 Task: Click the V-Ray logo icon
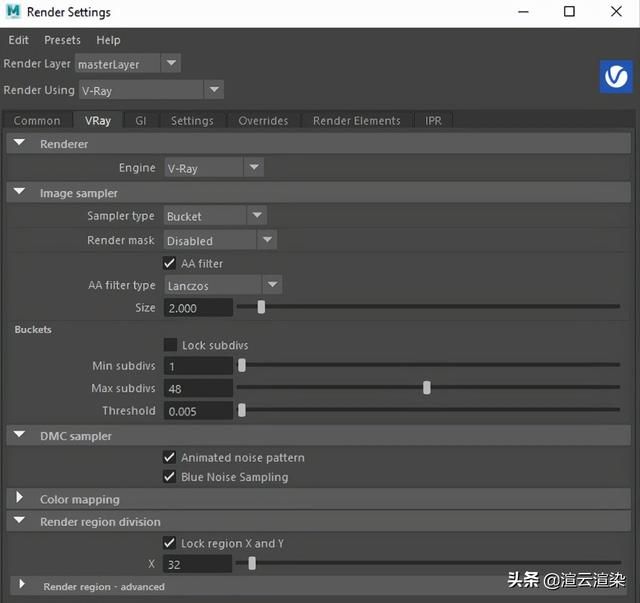pos(615,77)
